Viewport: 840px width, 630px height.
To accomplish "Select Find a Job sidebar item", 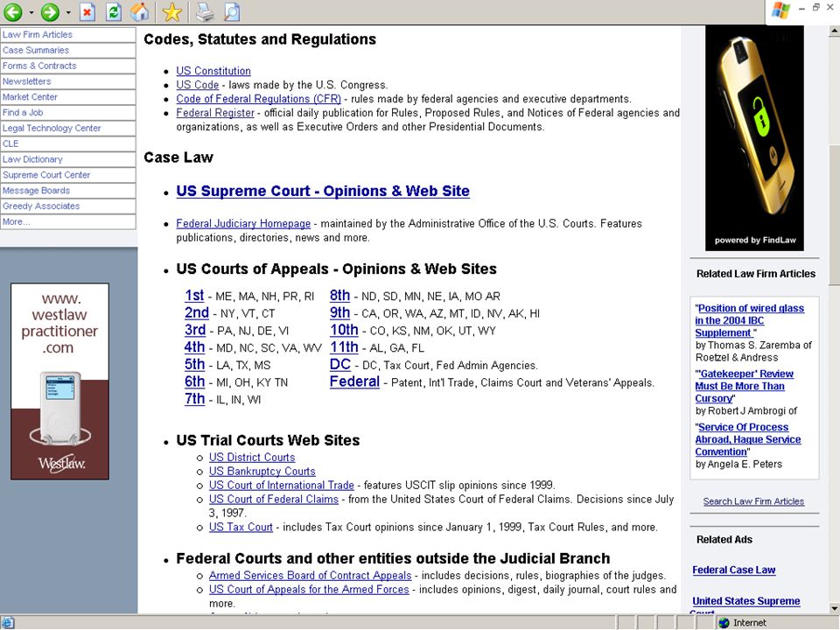I will pos(67,113).
